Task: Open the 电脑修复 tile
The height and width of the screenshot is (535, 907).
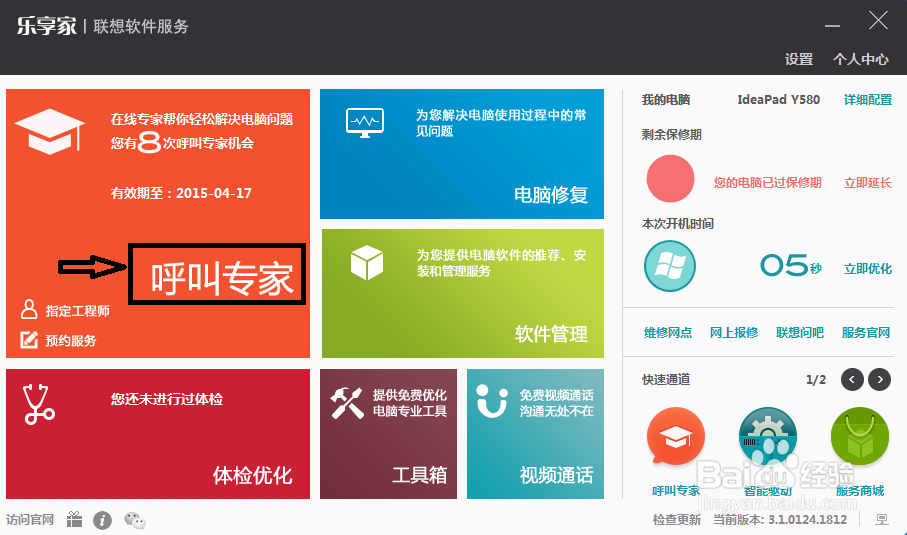Action: (462, 154)
